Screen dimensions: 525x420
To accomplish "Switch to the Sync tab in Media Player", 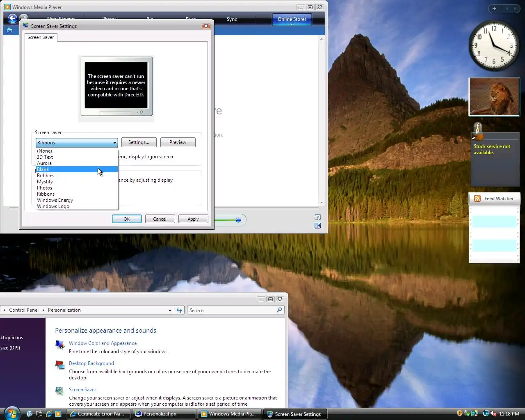I will coord(232,19).
